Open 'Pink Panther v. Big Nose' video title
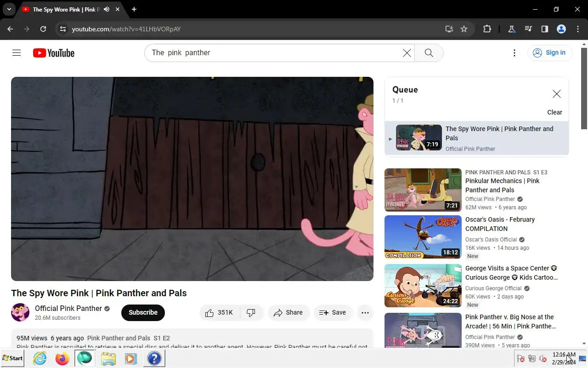The image size is (588, 368). 511,322
